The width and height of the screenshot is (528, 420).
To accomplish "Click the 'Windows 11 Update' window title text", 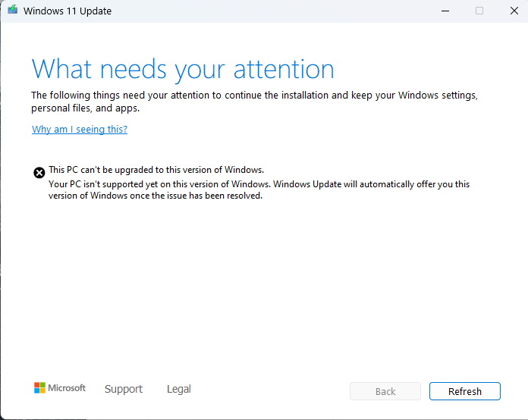I will click(x=68, y=11).
